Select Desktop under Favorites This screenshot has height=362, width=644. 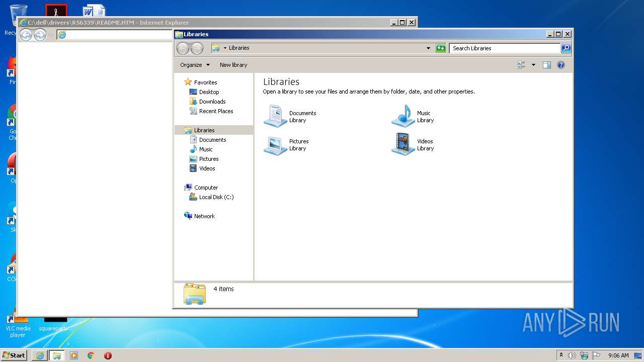pos(204,92)
